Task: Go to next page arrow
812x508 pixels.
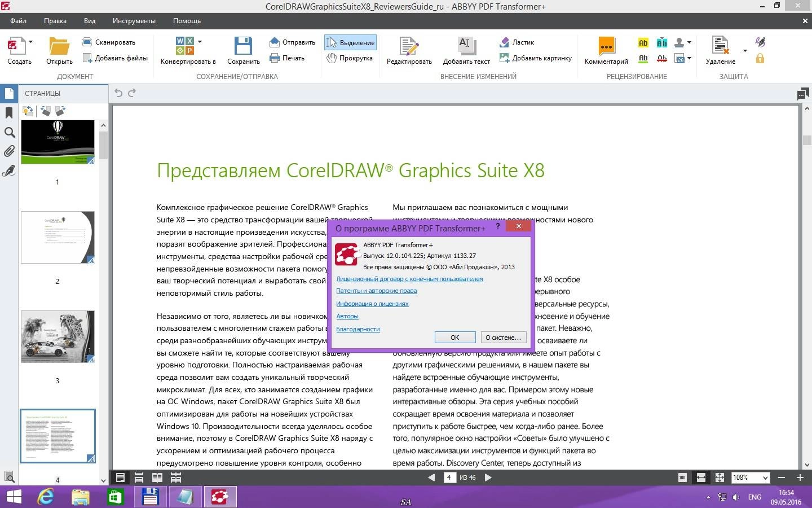Action: [488, 478]
